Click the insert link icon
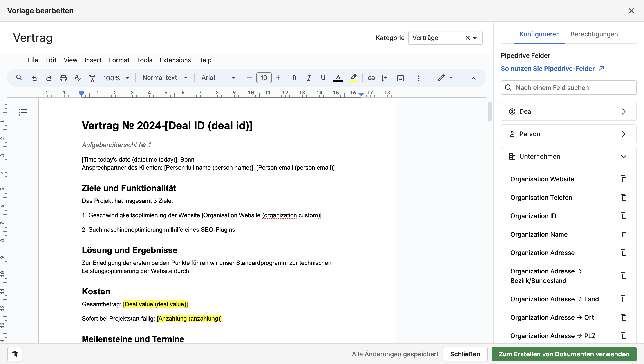 [x=371, y=78]
